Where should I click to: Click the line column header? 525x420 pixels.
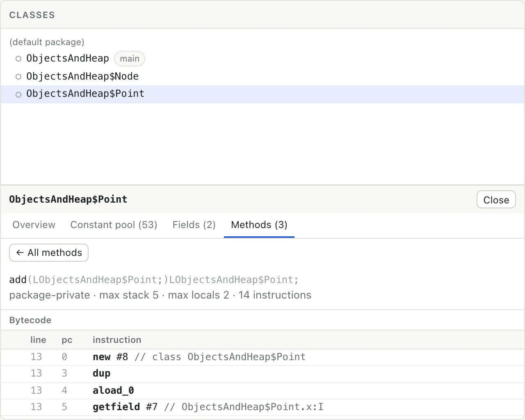pyautogui.click(x=38, y=340)
